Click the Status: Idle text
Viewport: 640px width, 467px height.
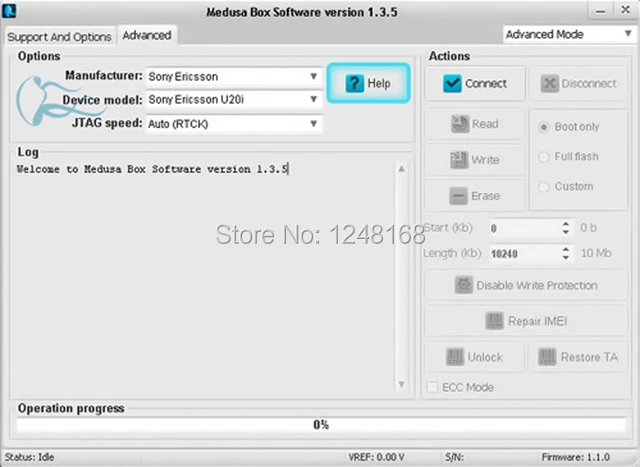click(29, 457)
